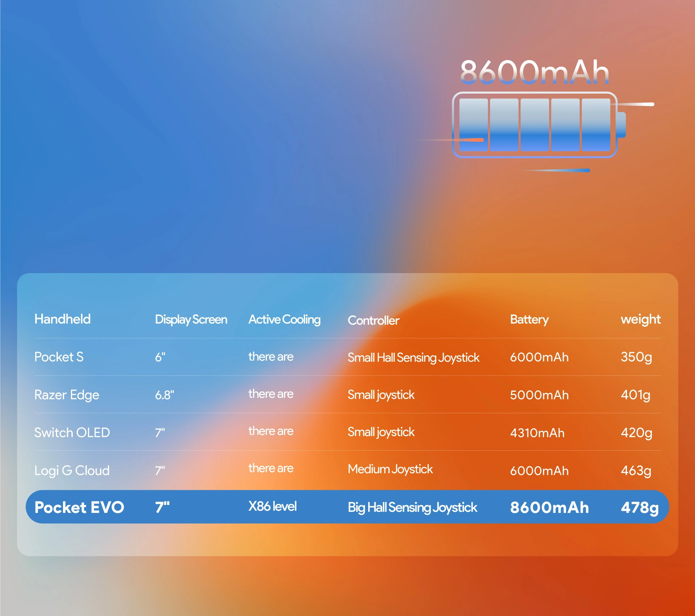Click the Medium Joystick cell
Screen dimensions: 695x616
click(390, 469)
